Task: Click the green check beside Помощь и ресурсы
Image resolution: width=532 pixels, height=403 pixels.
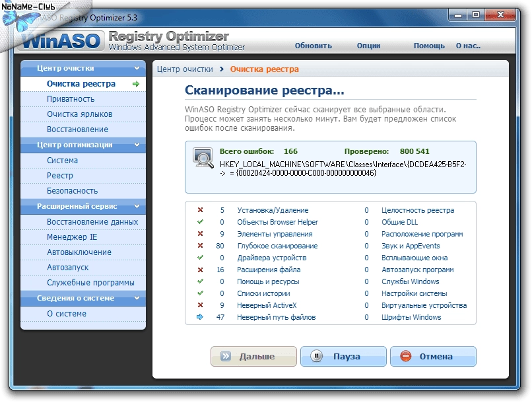Action: (200, 281)
